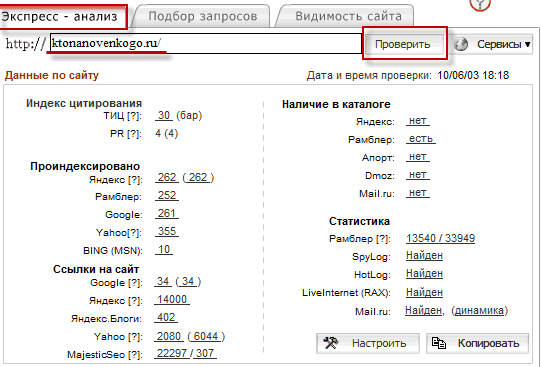
Task: Open Mail.ru catalog status нет
Action: [418, 192]
